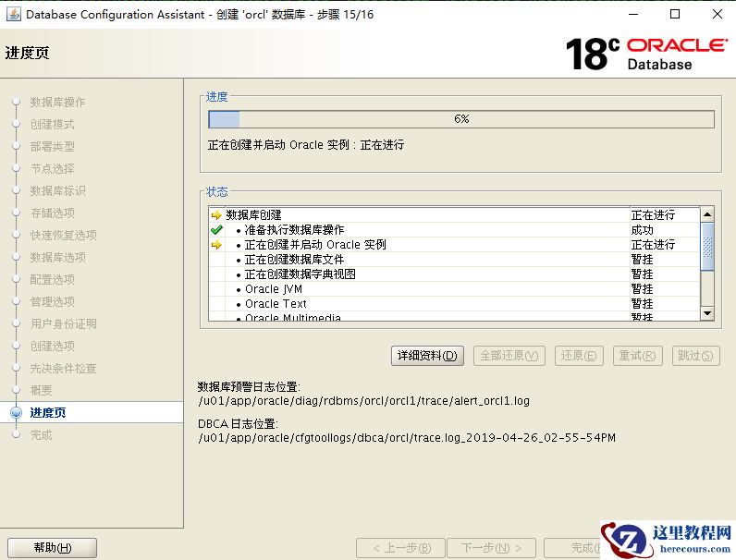736x560 pixels.
Task: Click the arrow icon beside 正在创建并启动 Oracle 实例 row
Action: pyautogui.click(x=216, y=245)
